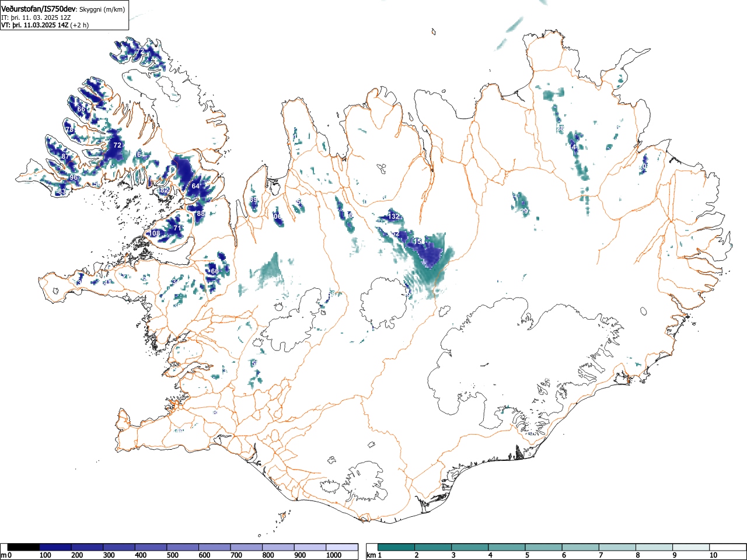Select the 3–4 km legend swatch
747x560 pixels.
pos(470,547)
